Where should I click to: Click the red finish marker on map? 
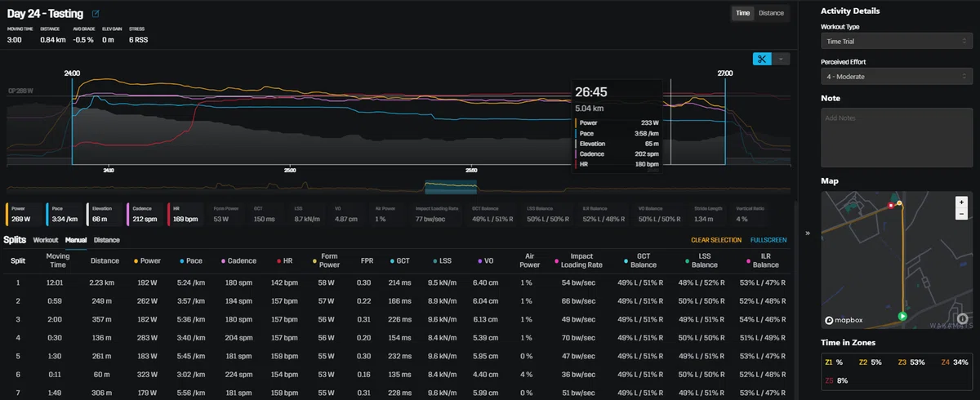[x=891, y=206]
